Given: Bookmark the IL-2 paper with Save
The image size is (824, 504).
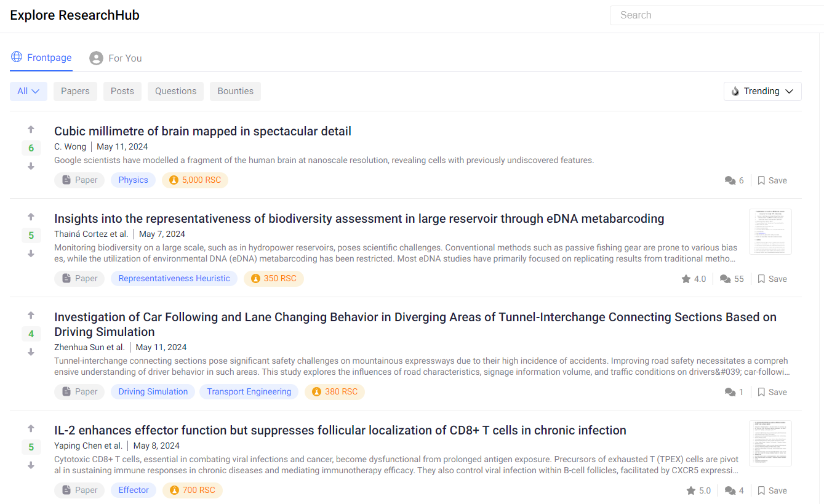Looking at the screenshot, I should (x=772, y=490).
